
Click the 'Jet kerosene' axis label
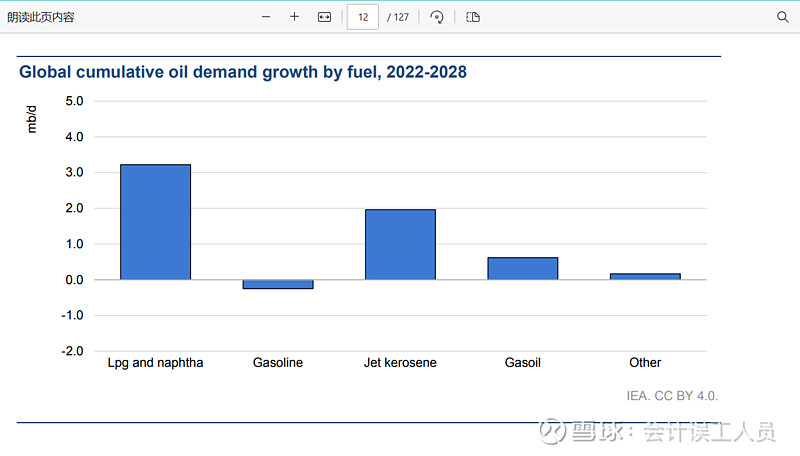(x=400, y=363)
